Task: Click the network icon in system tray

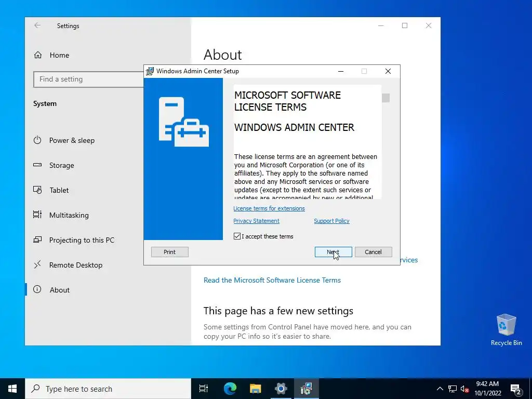Action: pyautogui.click(x=453, y=389)
